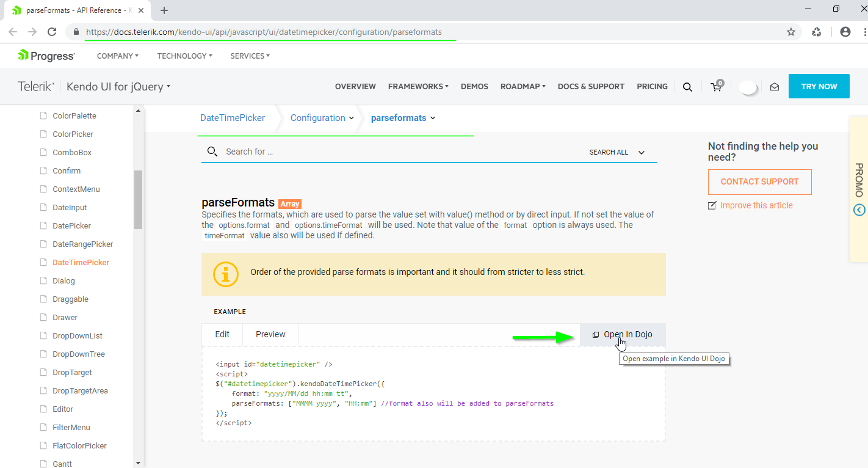Viewport: 868px width, 468px height.
Task: Reload the page
Action: pos(52,32)
